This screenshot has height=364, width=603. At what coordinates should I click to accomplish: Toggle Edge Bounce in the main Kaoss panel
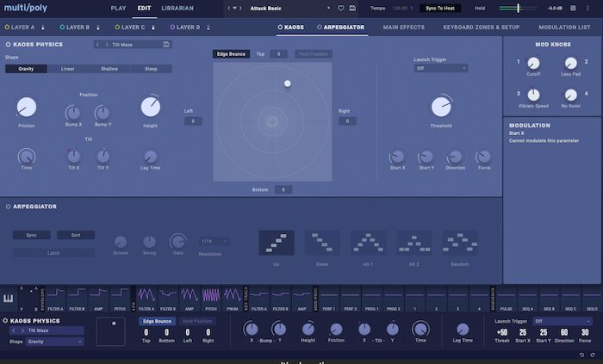tap(231, 54)
